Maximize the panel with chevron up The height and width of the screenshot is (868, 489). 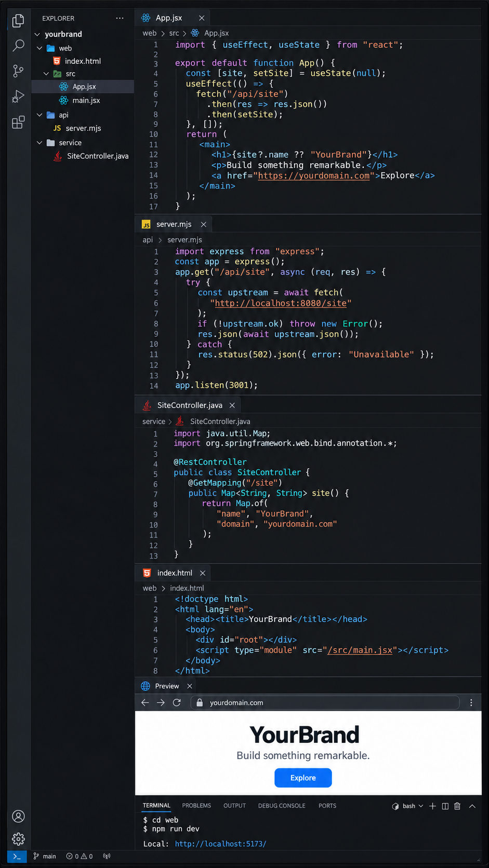[472, 806]
